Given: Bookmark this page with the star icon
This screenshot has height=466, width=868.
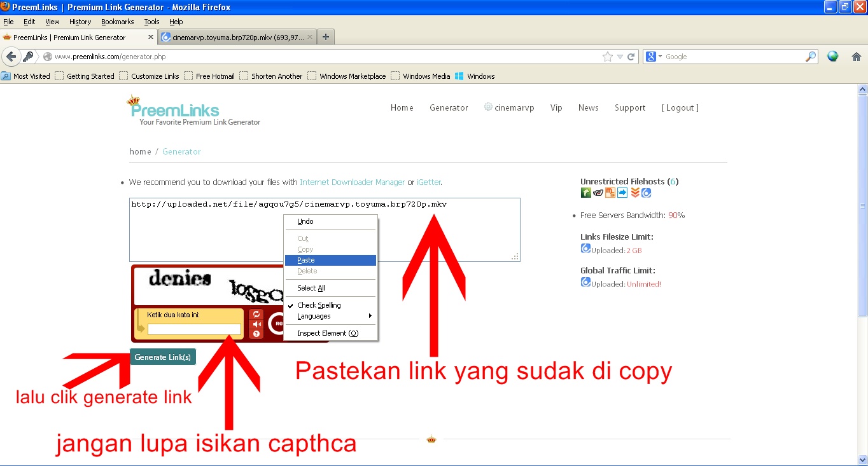Looking at the screenshot, I should (608, 57).
